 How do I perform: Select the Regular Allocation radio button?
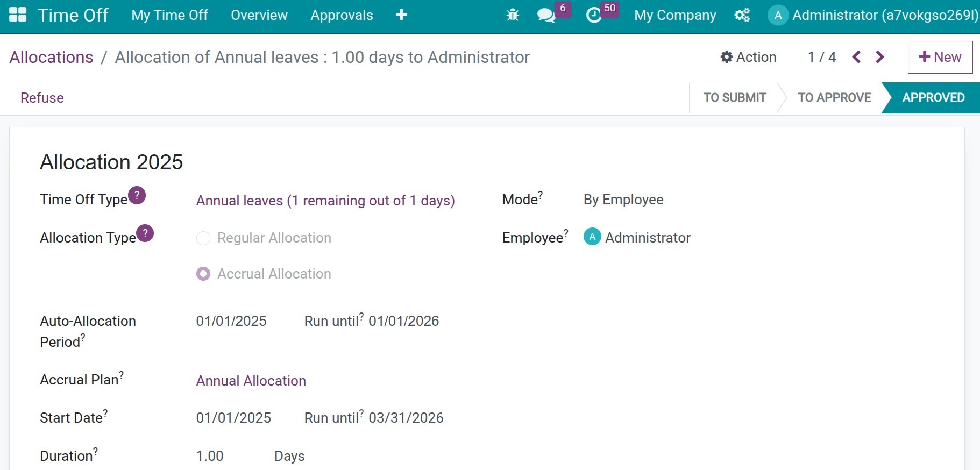[x=203, y=238]
